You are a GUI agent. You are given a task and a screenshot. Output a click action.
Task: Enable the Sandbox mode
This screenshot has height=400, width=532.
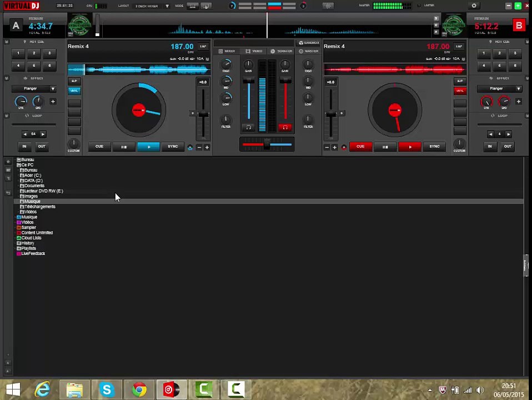308,43
